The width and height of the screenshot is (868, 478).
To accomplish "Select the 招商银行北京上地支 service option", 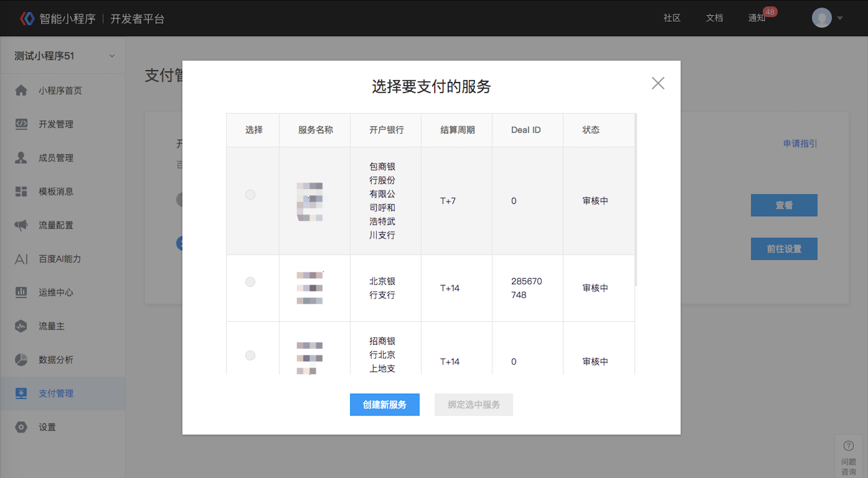I will [x=250, y=355].
